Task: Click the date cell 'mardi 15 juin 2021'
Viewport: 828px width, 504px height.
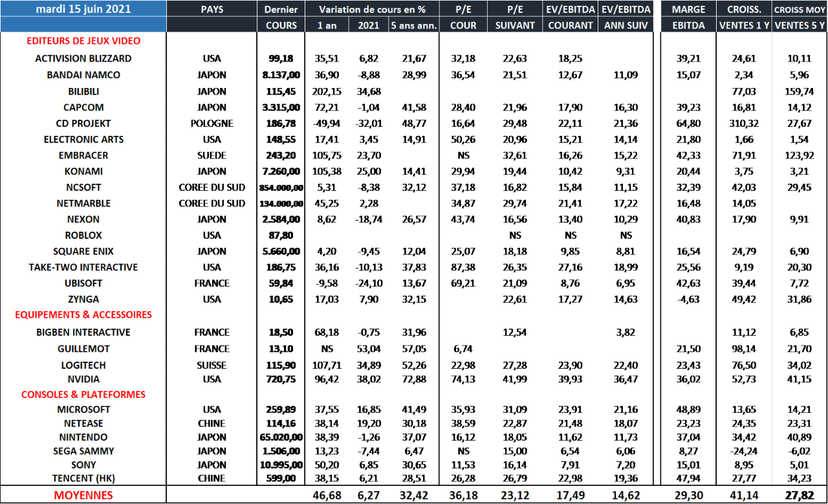Action: (x=83, y=9)
